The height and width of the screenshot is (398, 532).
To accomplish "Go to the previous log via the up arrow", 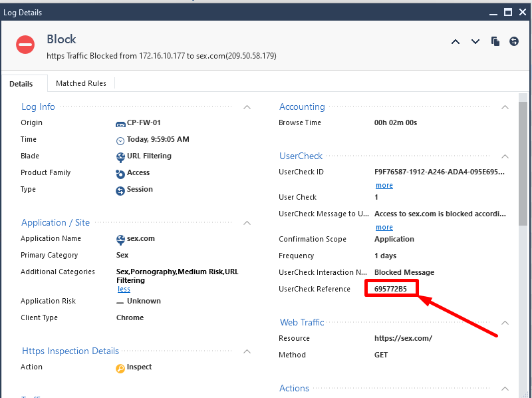I will 456,41.
